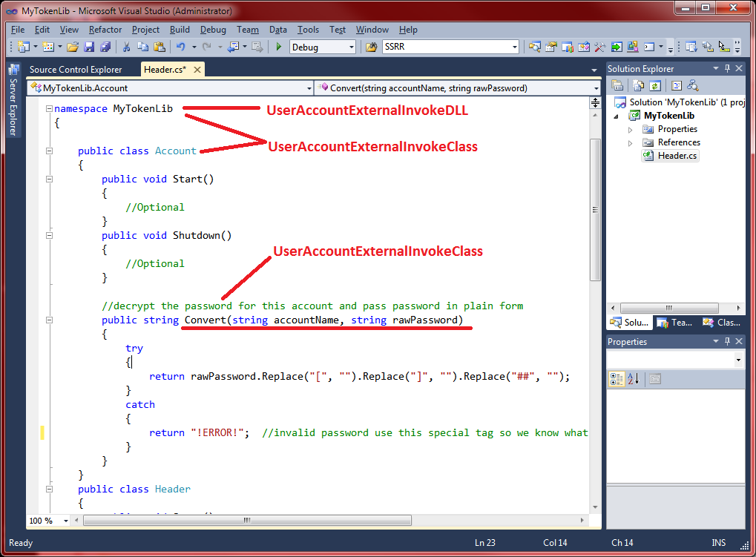756x557 pixels.
Task: Open the Tools menu
Action: [308, 30]
